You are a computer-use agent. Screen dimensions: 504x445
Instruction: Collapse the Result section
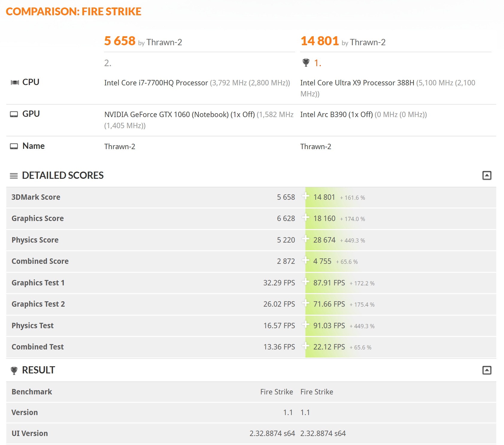coord(487,370)
